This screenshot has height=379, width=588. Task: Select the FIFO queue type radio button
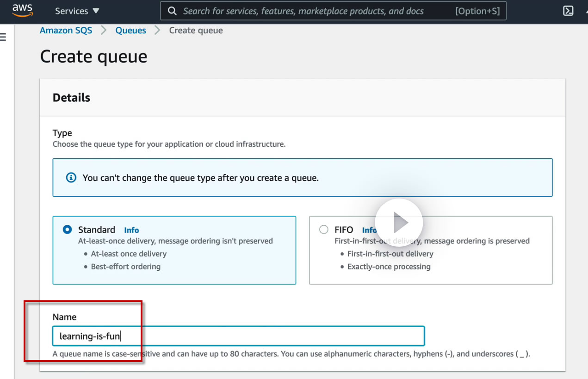point(324,230)
